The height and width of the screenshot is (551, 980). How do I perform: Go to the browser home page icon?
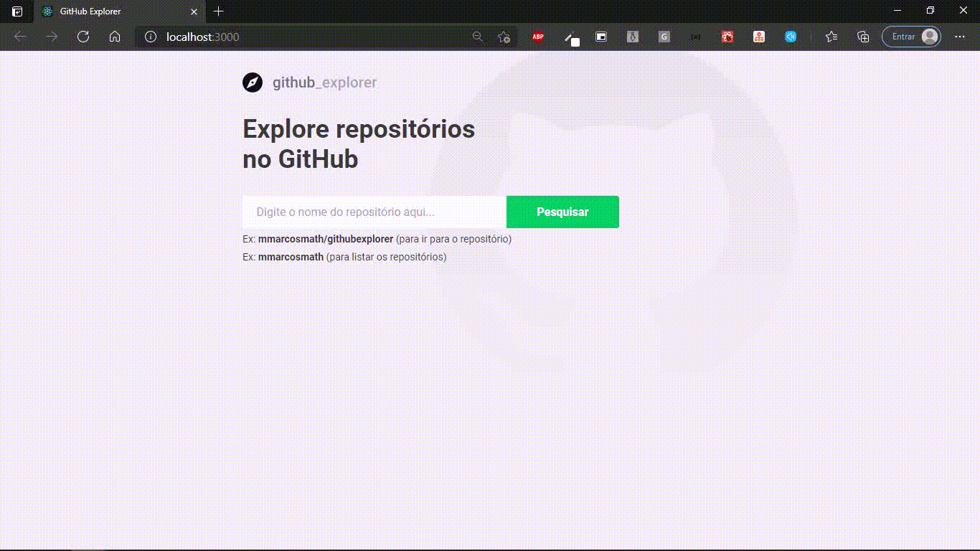tap(115, 37)
